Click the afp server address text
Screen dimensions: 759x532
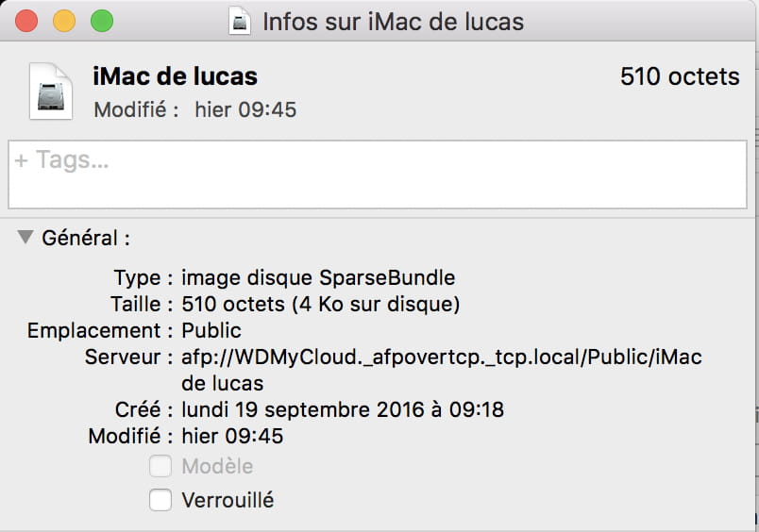tap(442, 370)
